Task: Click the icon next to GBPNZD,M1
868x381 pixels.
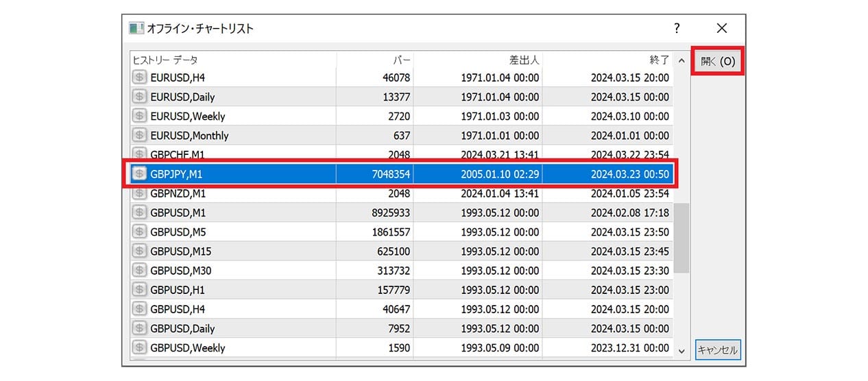Action: pos(139,193)
